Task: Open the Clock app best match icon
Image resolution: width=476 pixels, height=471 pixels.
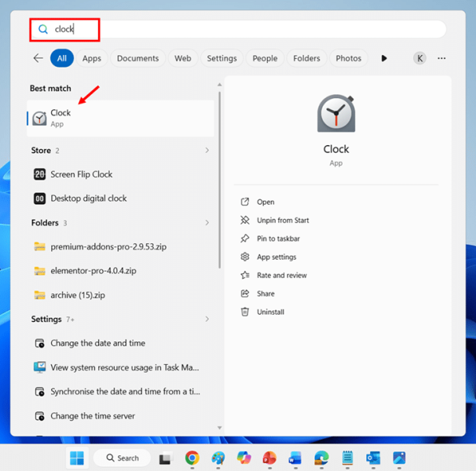Action: (x=39, y=119)
